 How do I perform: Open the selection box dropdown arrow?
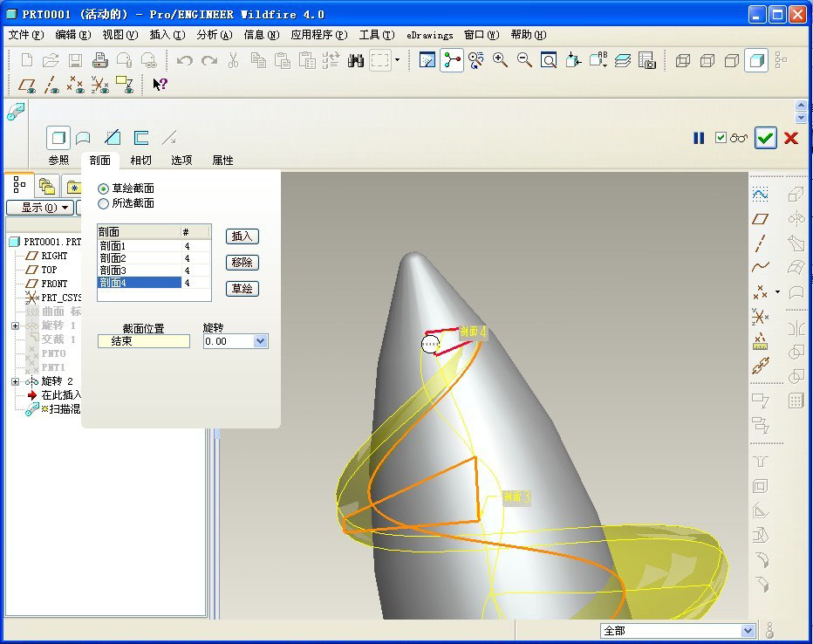tap(397, 60)
